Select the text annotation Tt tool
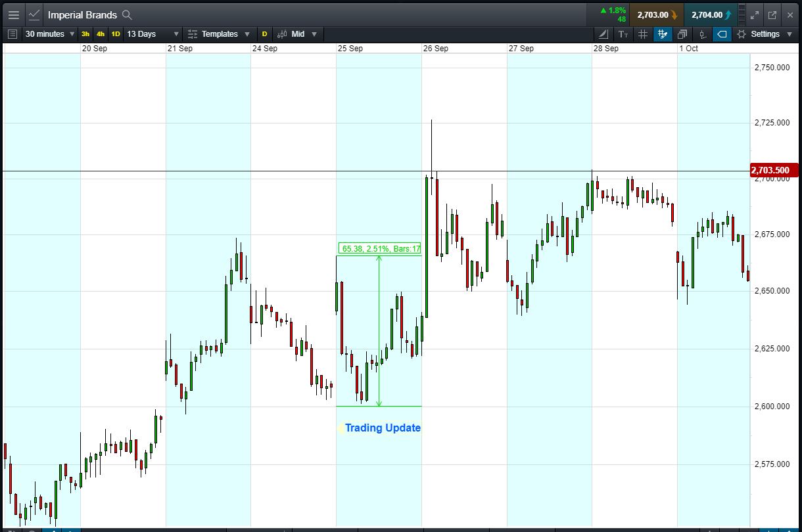 tap(623, 34)
